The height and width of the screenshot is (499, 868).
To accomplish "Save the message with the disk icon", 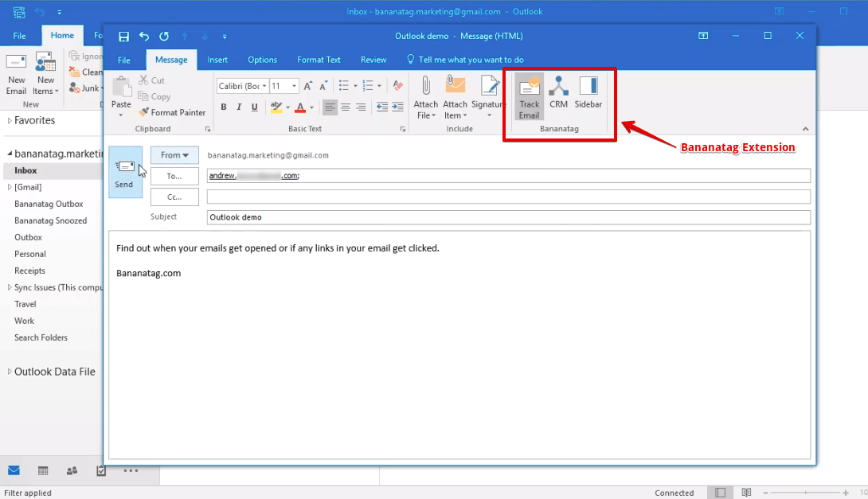I will point(124,37).
